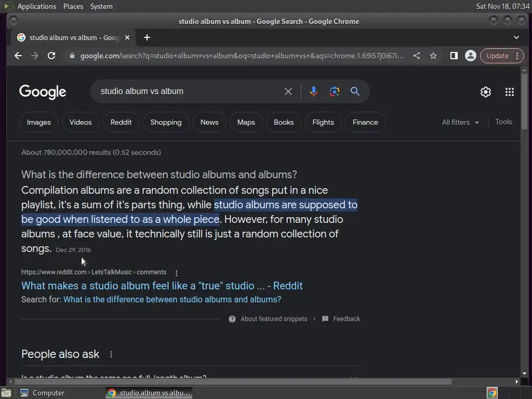532x399 pixels.
Task: Open more options for Reddit result
Action: 177,273
